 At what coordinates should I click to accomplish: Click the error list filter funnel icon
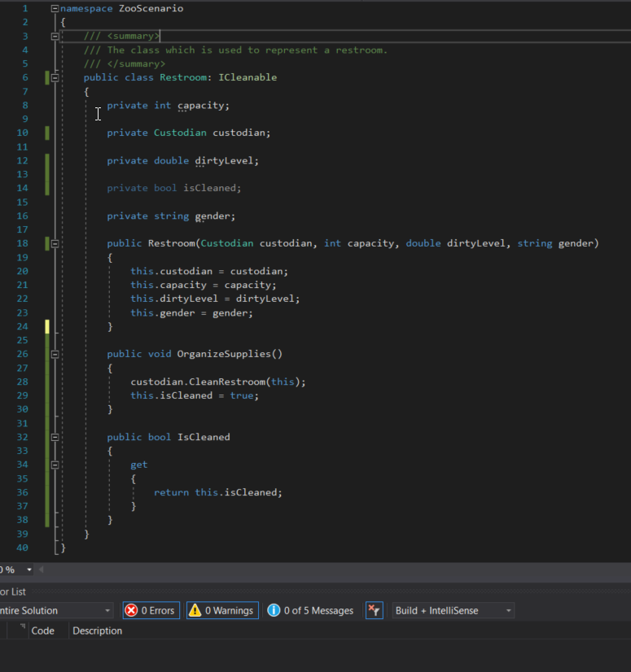[374, 610]
